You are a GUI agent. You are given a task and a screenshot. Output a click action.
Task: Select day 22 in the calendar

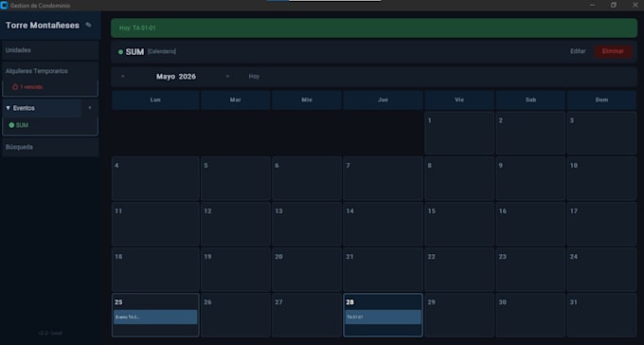coord(459,270)
